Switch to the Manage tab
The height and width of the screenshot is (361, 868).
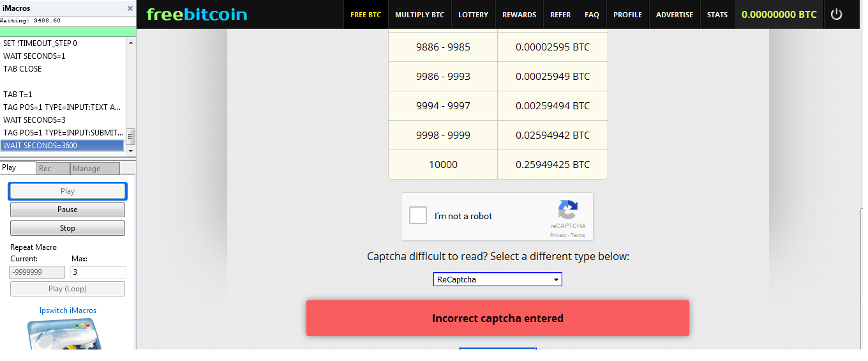pyautogui.click(x=95, y=169)
